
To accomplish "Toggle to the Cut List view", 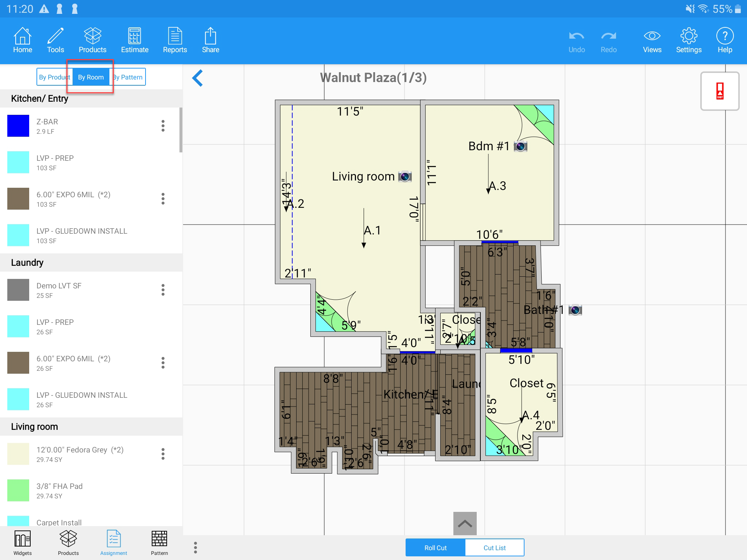I will 494,548.
